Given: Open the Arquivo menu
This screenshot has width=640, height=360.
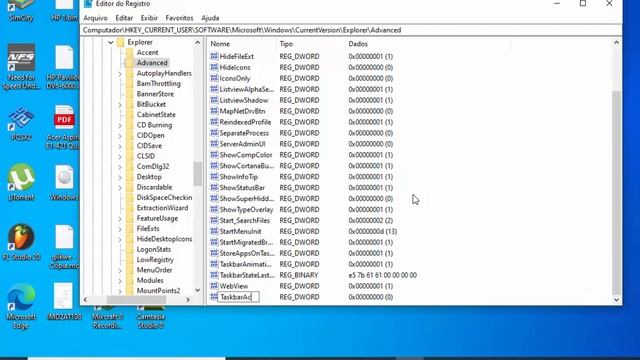Looking at the screenshot, I should (x=96, y=18).
